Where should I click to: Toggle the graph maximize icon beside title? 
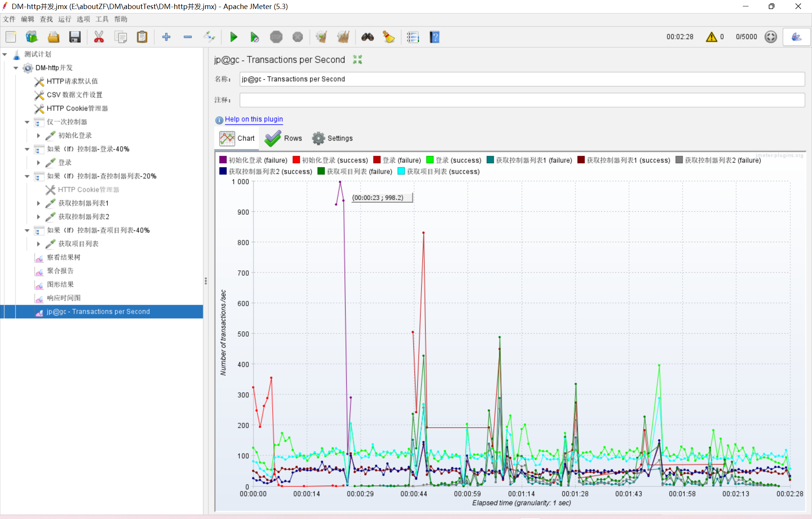pos(358,59)
